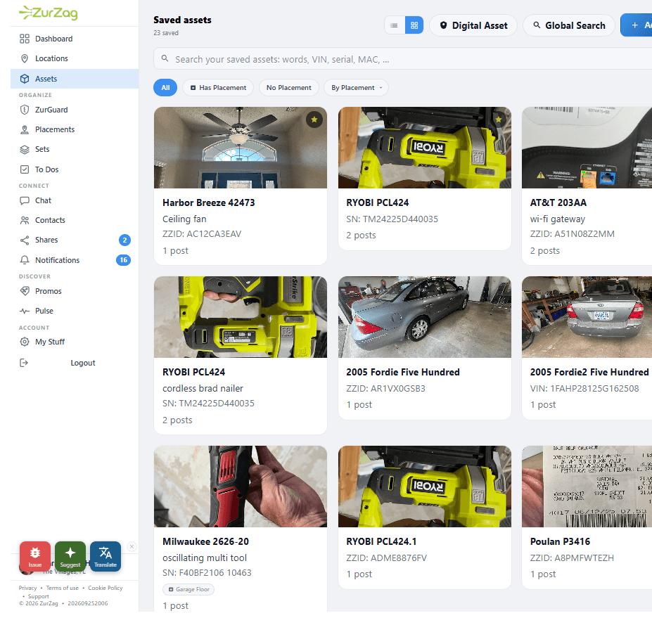Open the Terms of use link

pos(63,588)
